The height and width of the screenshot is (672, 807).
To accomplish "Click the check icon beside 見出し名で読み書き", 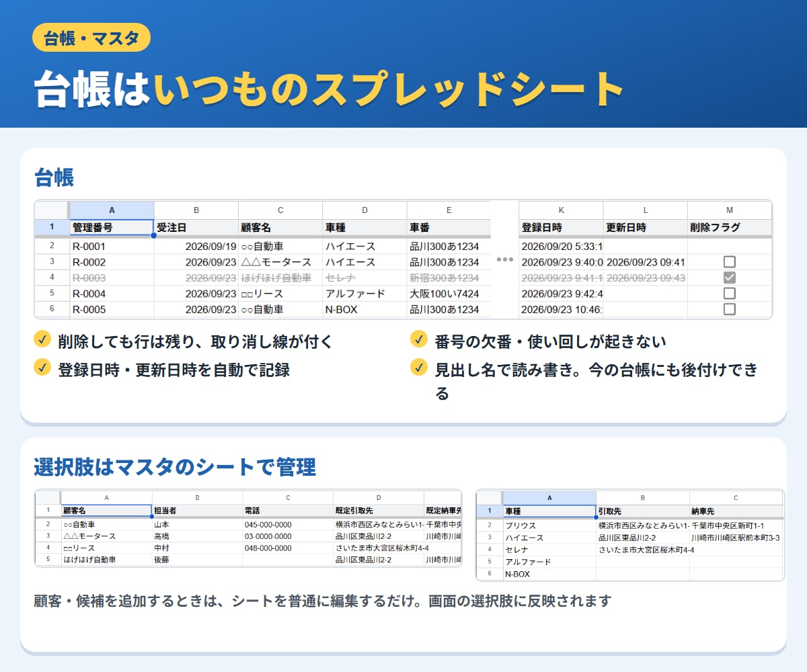I will click(x=419, y=367).
